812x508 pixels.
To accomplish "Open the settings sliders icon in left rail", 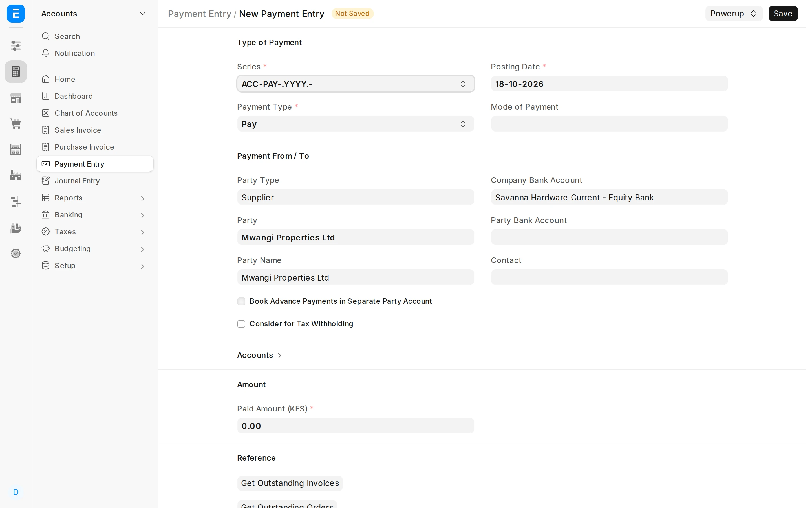I will tap(16, 45).
